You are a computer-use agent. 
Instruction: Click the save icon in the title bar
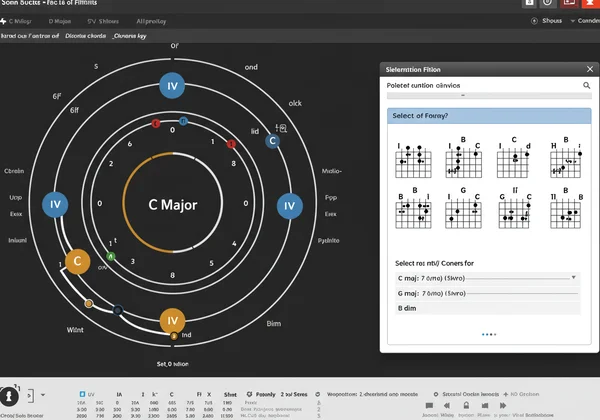(529, 3)
